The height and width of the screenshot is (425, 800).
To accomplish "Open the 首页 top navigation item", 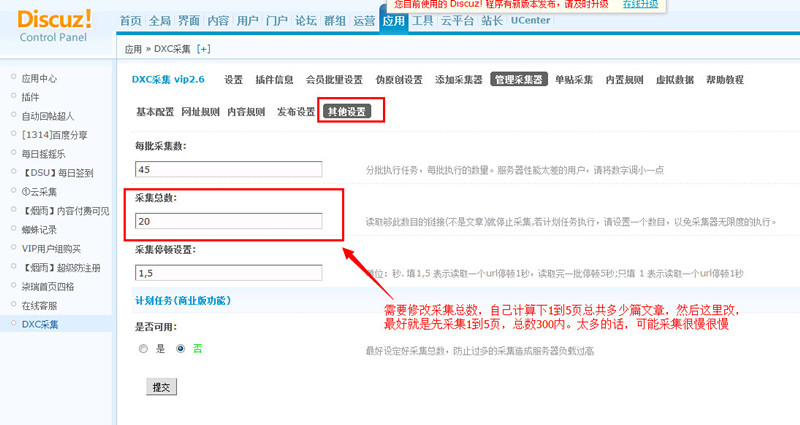I will tap(131, 21).
